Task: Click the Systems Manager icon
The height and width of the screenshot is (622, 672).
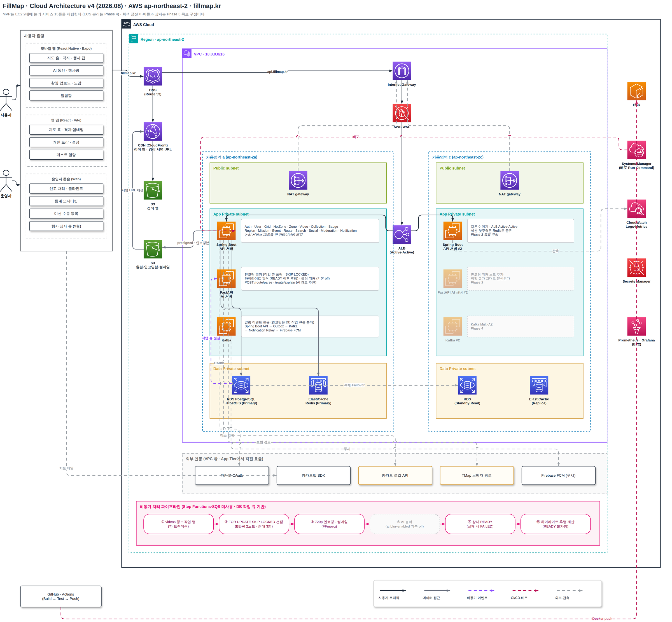Action: pos(636,150)
